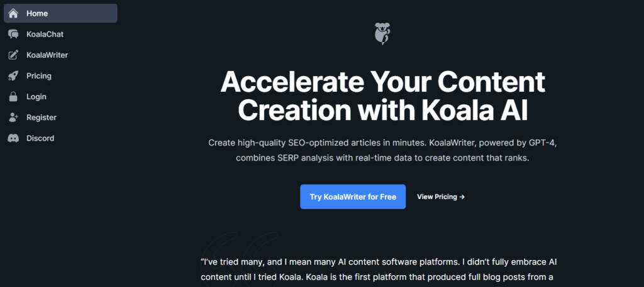Click the Accelerate Your Content Creation headline

point(382,96)
